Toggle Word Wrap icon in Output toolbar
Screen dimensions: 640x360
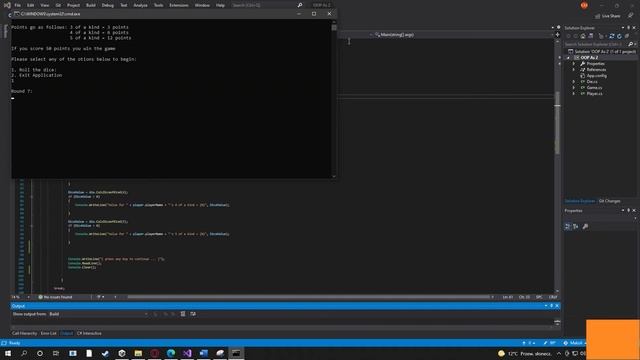[x=193, y=314]
